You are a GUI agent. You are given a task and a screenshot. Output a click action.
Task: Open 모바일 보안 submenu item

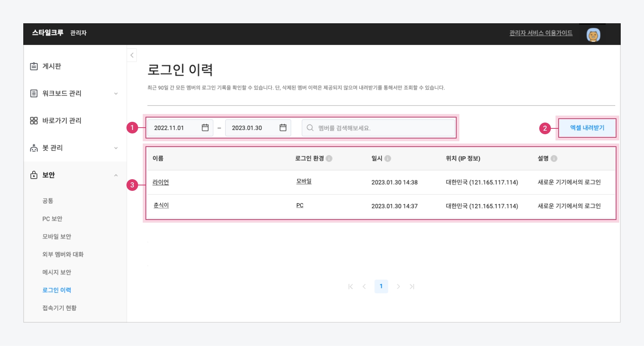point(57,237)
